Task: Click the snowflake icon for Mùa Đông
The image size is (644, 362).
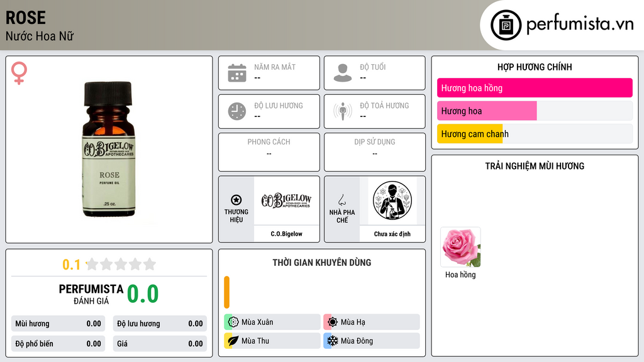Action: (x=333, y=341)
